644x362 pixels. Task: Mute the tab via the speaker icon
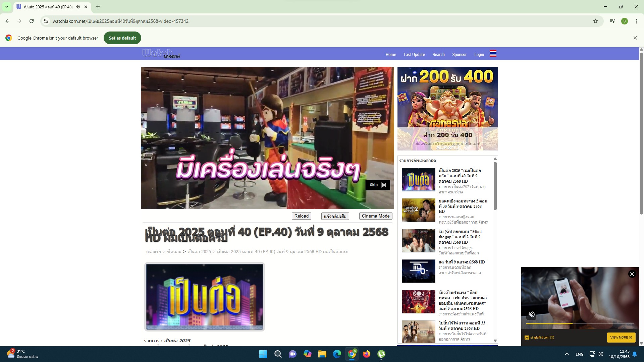[78, 7]
